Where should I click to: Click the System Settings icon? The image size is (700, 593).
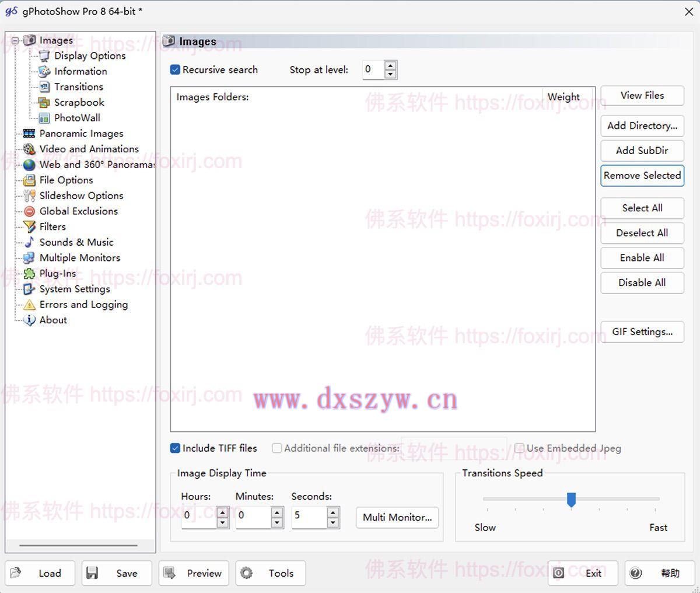(29, 289)
